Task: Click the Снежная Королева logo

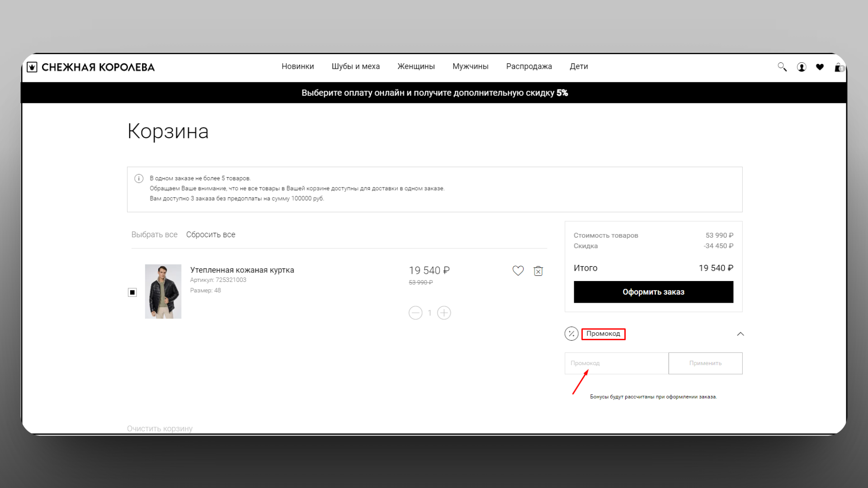Action: (x=91, y=67)
